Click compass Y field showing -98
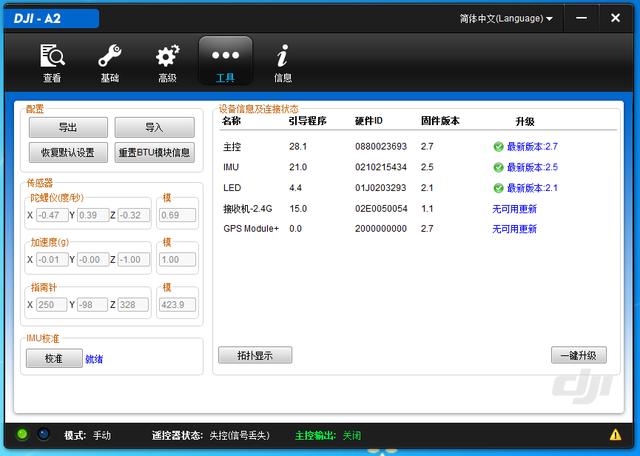 click(92, 305)
